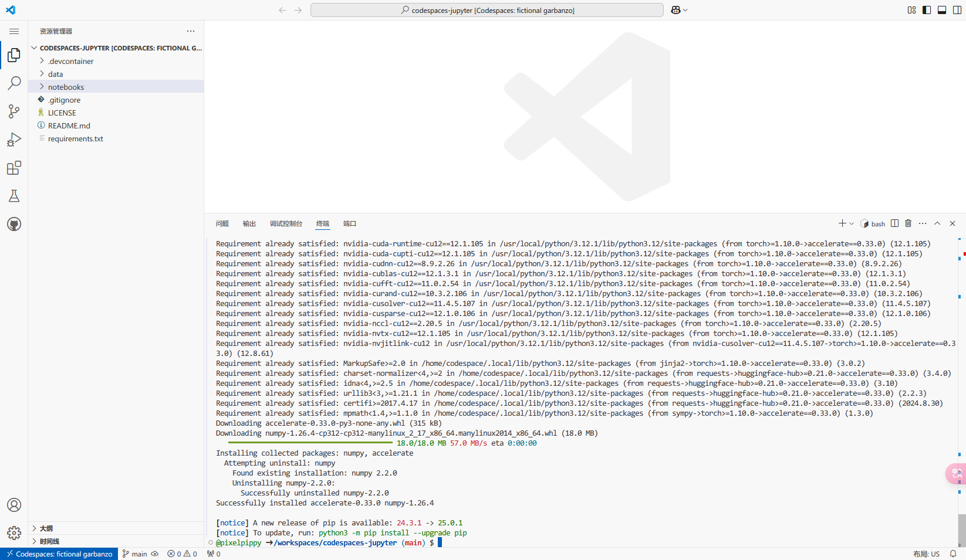The height and width of the screenshot is (560, 966).
Task: Switch to the 端口 tab
Action: pyautogui.click(x=350, y=223)
